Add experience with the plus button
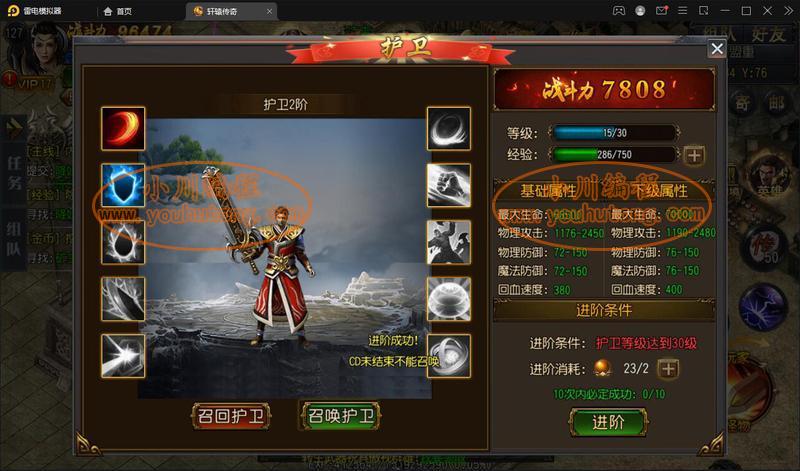Screen dimensions: 800x471 tap(694, 155)
